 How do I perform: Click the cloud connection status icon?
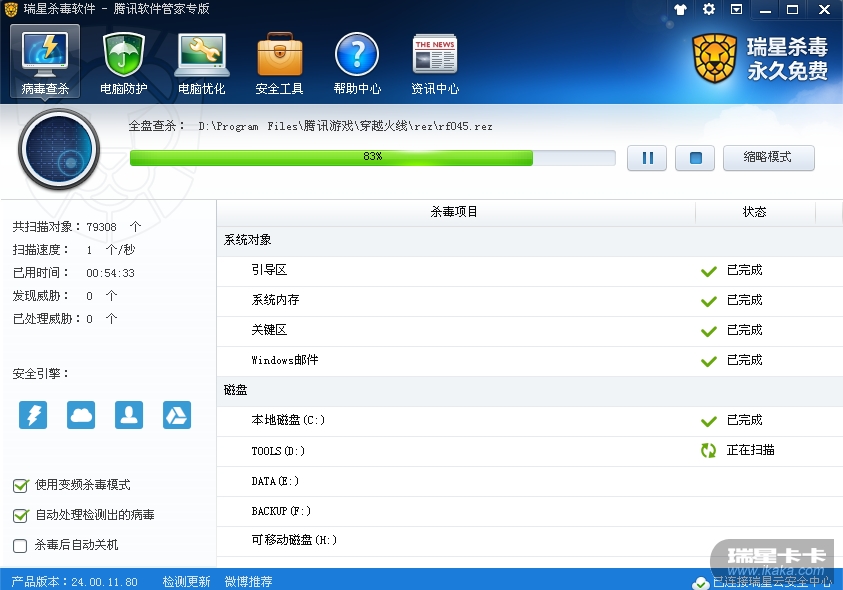(x=701, y=583)
